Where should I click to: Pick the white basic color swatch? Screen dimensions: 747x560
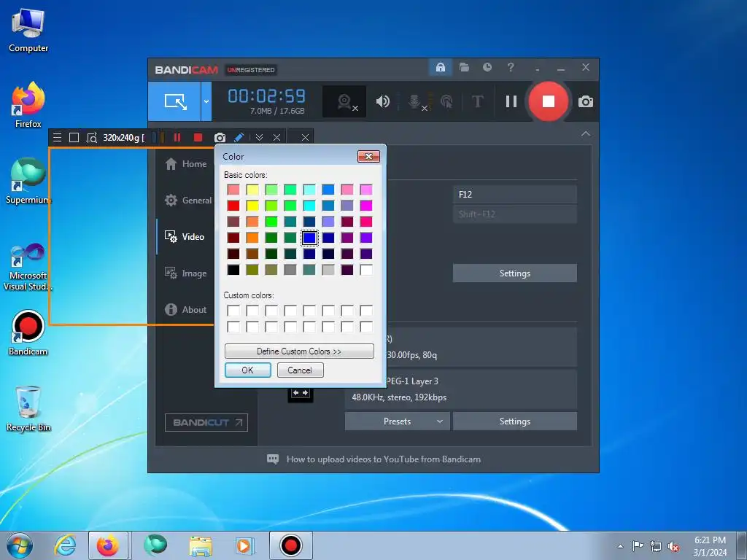point(366,270)
